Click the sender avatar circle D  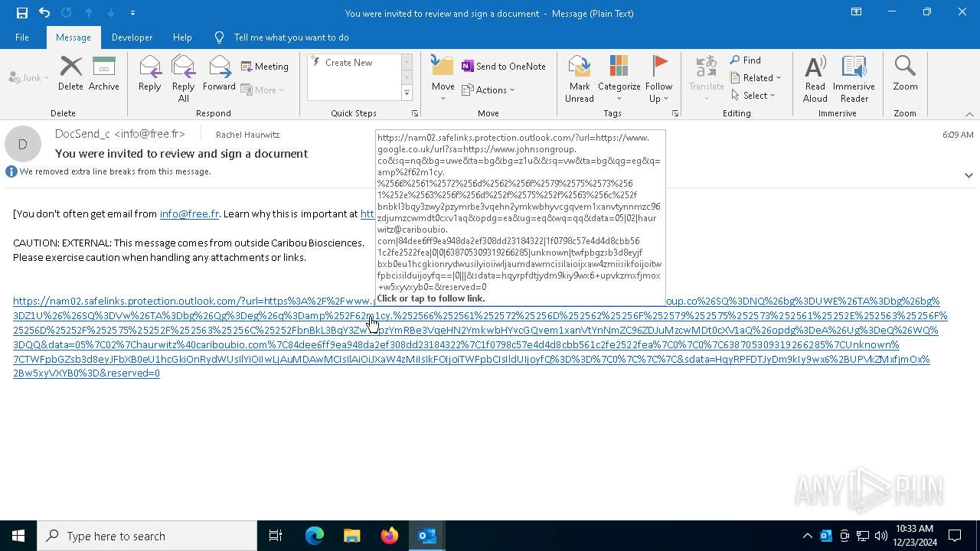point(23,144)
